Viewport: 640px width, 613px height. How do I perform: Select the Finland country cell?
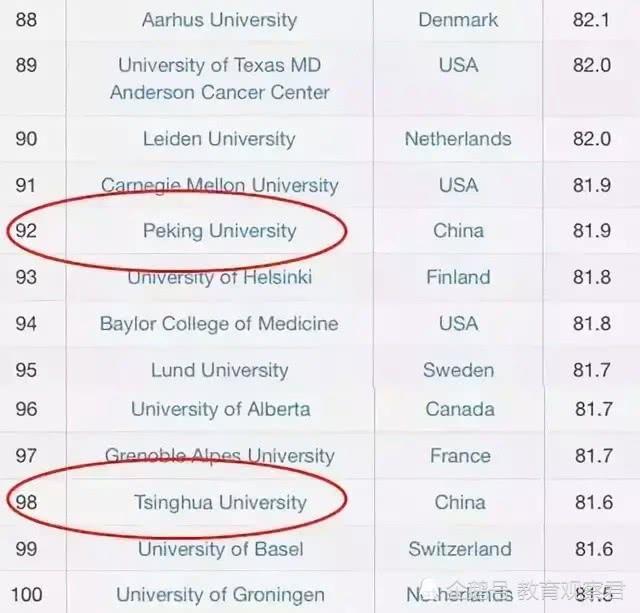click(458, 277)
